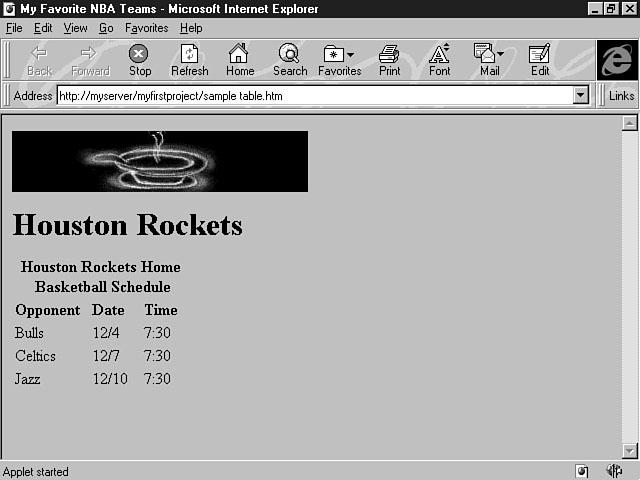Image resolution: width=640 pixels, height=480 pixels.
Task: Open the File menu
Action: [x=14, y=28]
